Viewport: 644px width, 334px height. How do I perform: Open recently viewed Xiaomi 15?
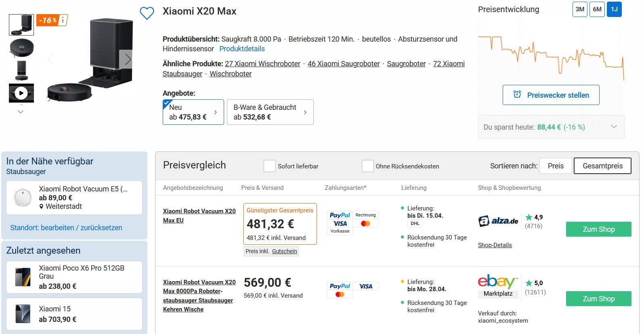[x=74, y=314]
